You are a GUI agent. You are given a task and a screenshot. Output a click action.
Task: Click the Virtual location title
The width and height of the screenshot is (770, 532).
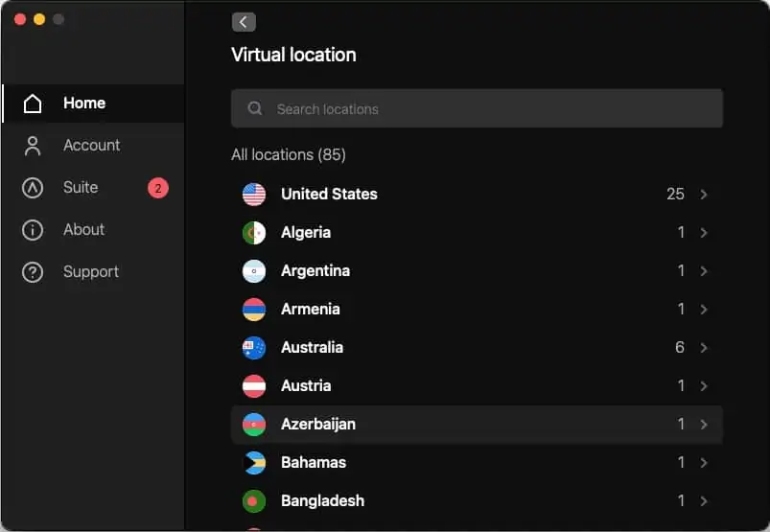tap(293, 55)
